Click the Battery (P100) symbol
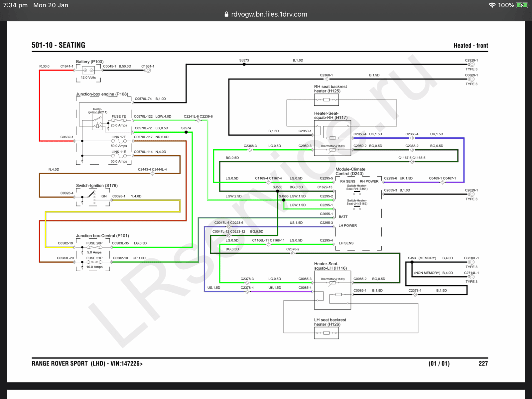 pyautogui.click(x=88, y=70)
